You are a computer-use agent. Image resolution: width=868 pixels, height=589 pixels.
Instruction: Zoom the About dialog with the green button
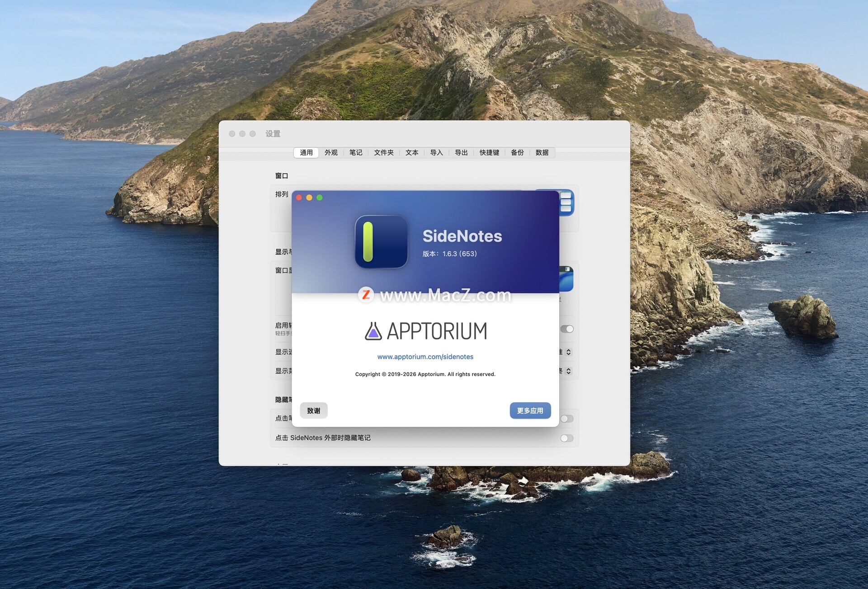[320, 198]
